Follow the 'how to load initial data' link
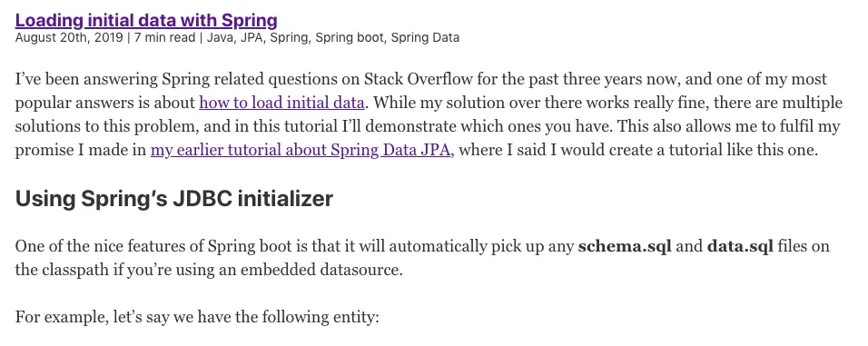Screen dimensions: 868x346 pos(281,103)
